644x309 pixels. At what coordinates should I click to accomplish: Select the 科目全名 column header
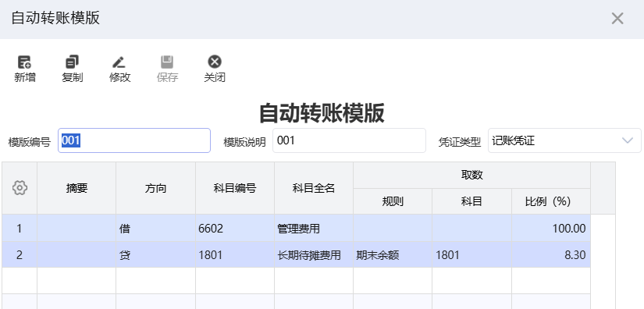[x=314, y=188]
